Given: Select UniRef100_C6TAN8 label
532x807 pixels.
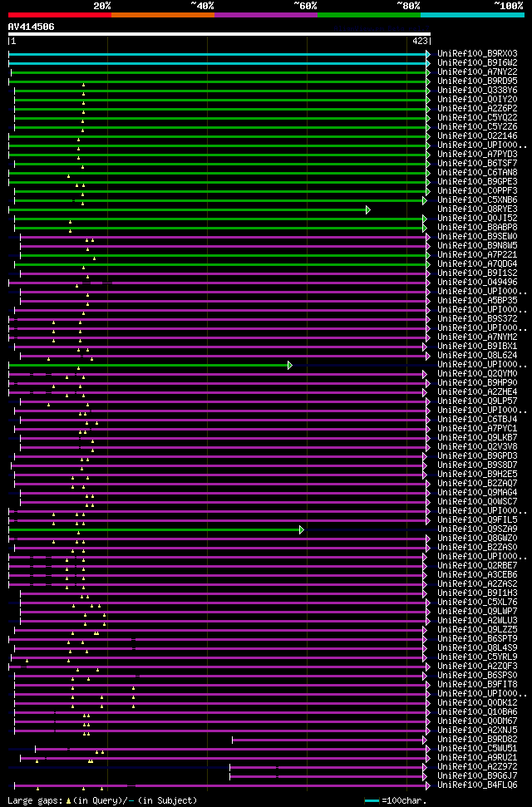Looking at the screenshot, I should 477,172.
